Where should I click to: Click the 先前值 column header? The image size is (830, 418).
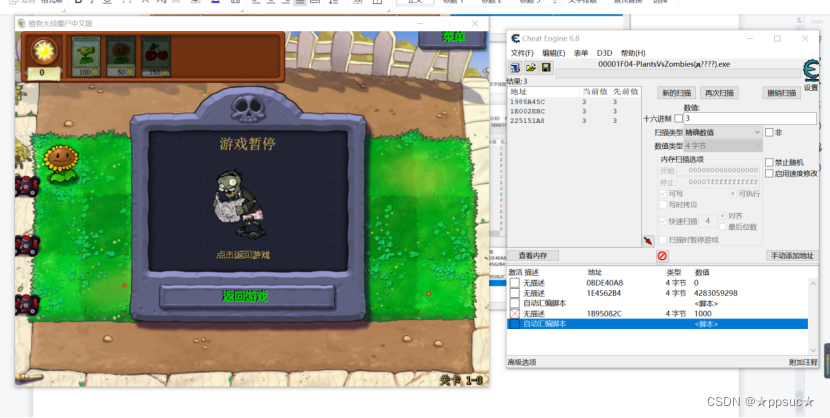625,92
